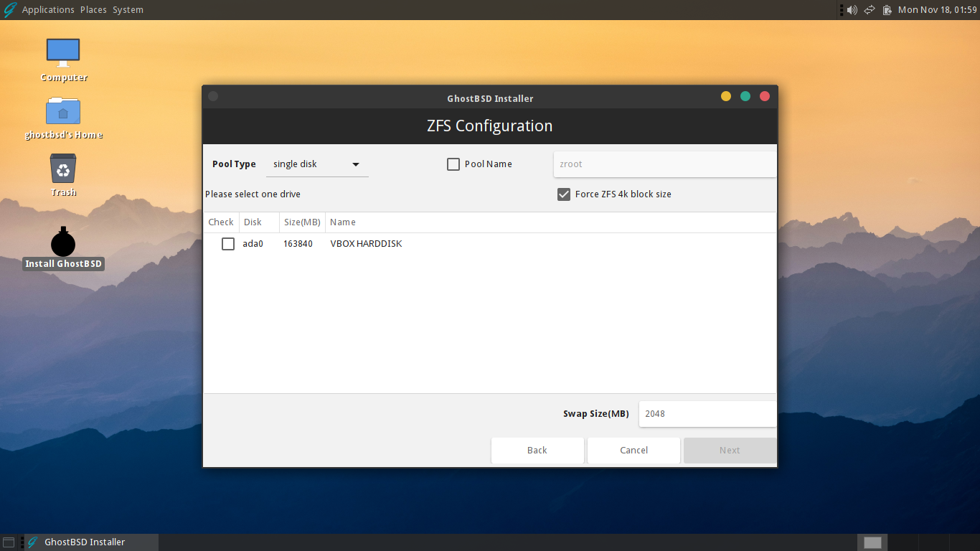Click the Cancel button
Viewport: 980px width, 551px height.
click(633, 451)
